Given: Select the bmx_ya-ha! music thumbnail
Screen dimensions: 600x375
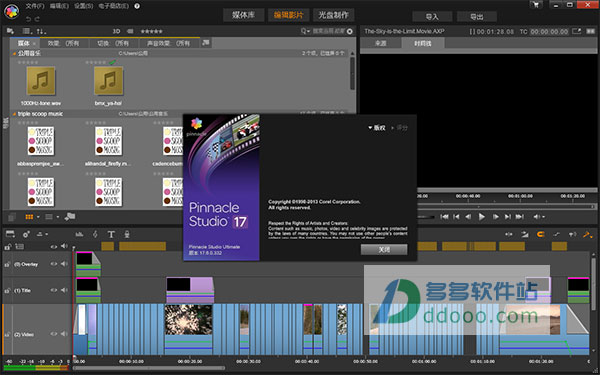Looking at the screenshot, I should coord(108,81).
